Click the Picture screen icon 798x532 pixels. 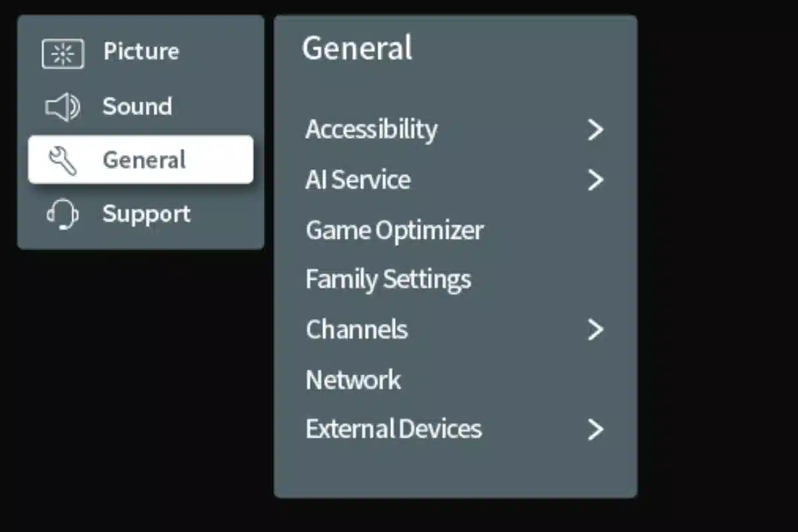pyautogui.click(x=63, y=54)
